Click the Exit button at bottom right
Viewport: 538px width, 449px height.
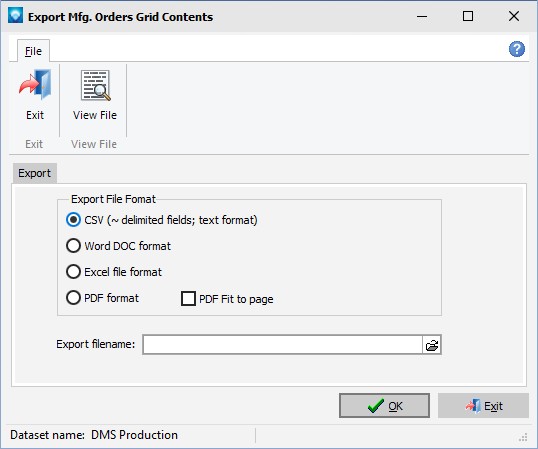point(483,406)
